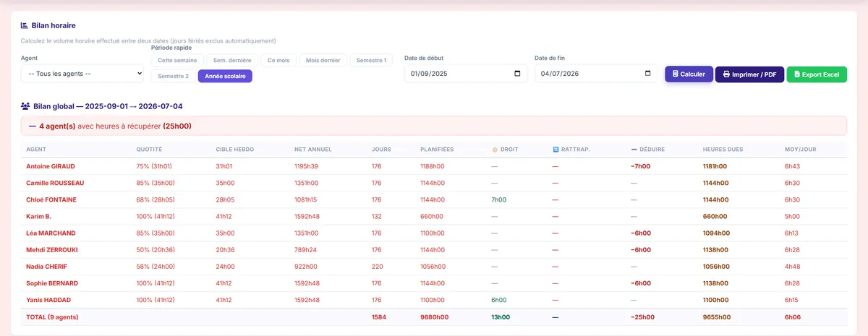Click Karim B.'s moy/jour value 5h00
Screen dimensions: 868x336
(x=792, y=216)
